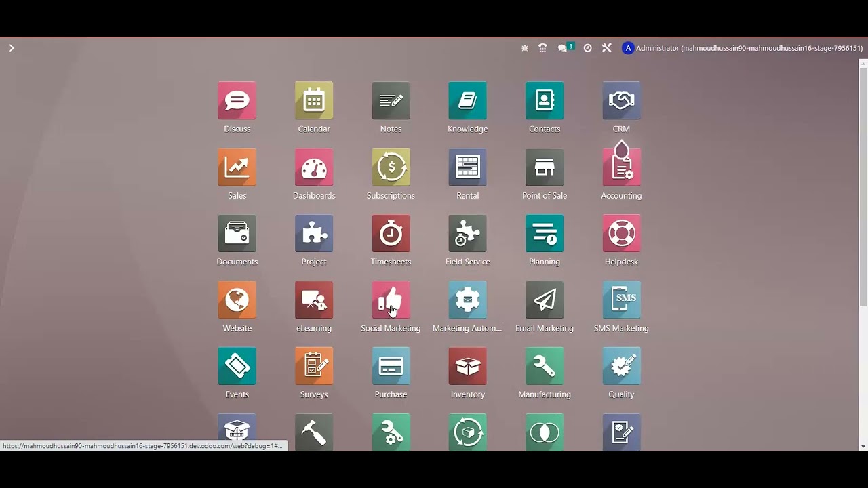
Task: Open the Inventory app
Action: (x=467, y=366)
